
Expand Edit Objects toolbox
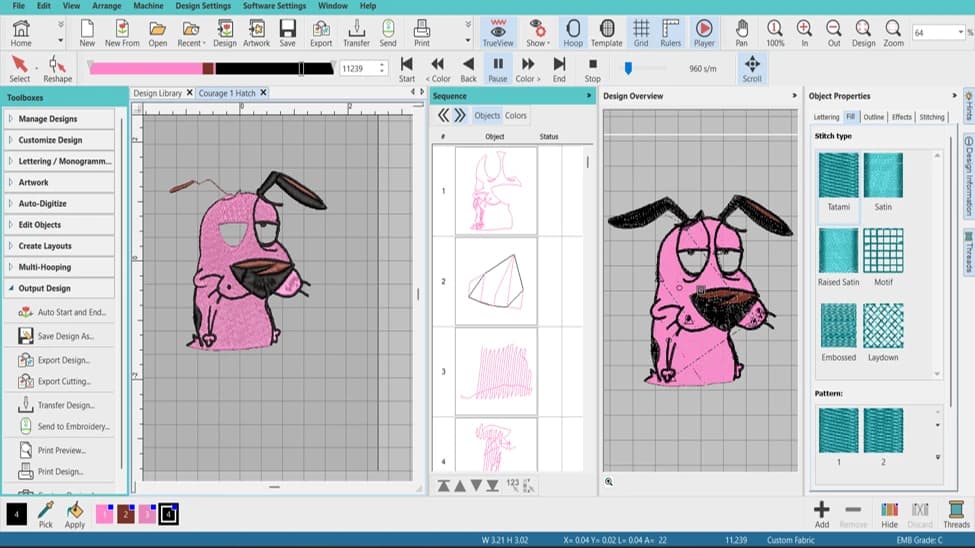click(x=60, y=225)
